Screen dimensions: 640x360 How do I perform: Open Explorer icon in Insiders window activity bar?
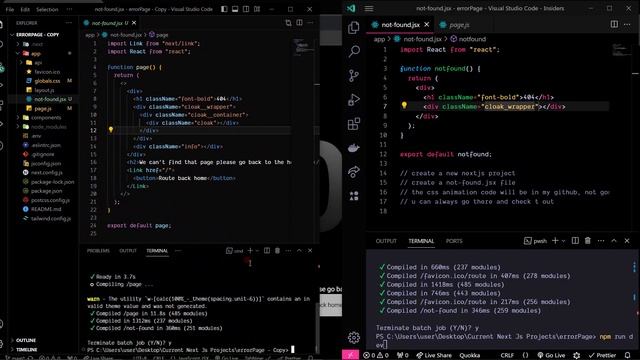(353, 28)
